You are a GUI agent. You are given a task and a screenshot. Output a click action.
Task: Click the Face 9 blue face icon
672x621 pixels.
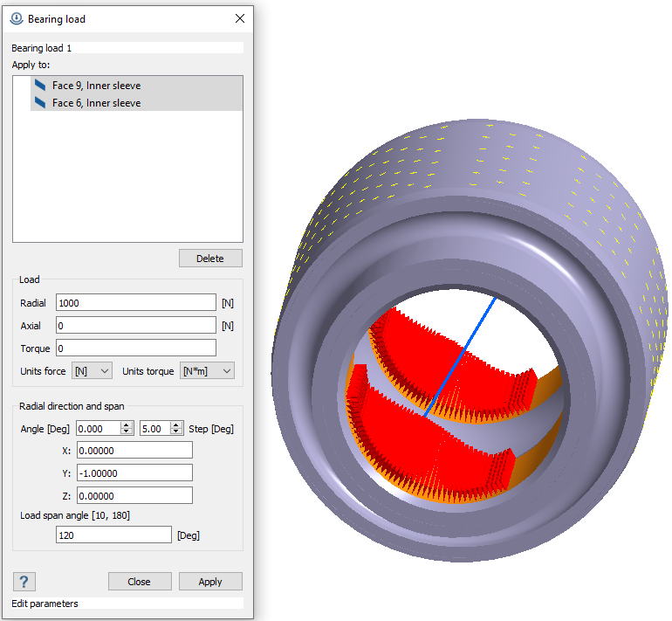(x=40, y=86)
